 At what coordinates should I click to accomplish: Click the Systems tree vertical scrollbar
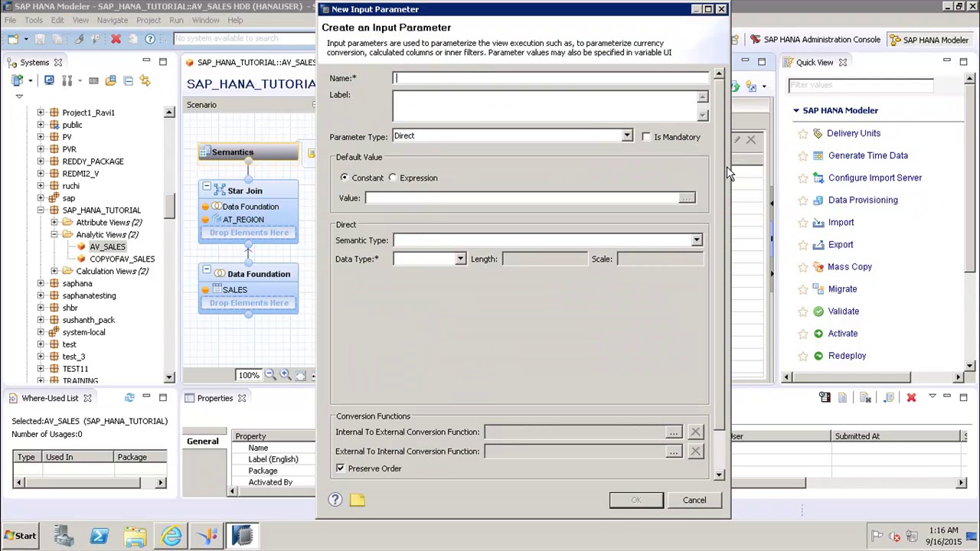[169, 244]
